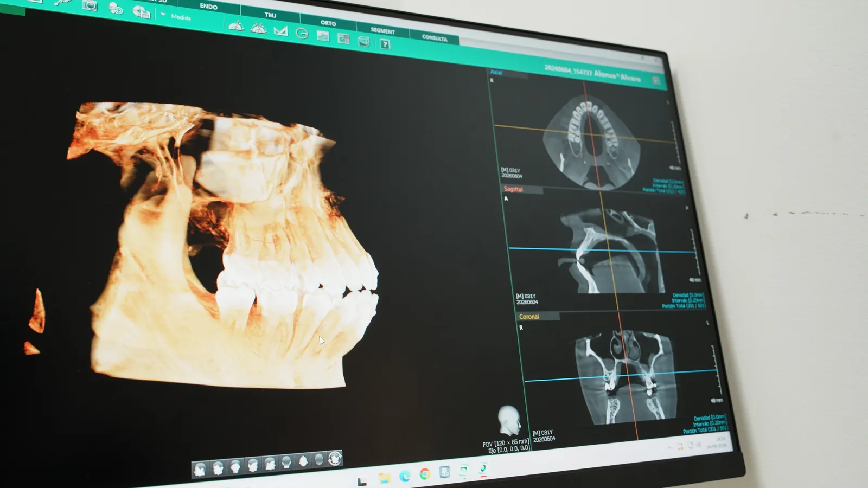Select the back-of-head orientation view

pos(286,463)
